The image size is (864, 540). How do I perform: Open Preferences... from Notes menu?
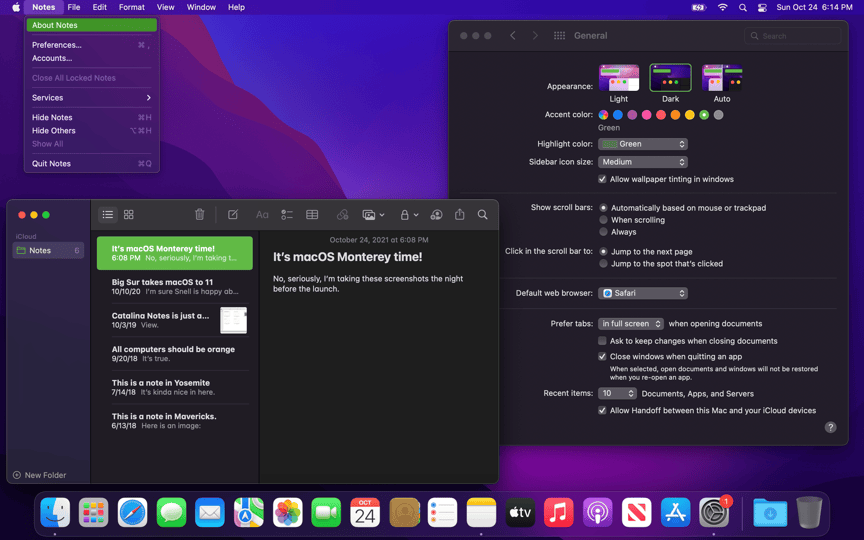click(91, 45)
